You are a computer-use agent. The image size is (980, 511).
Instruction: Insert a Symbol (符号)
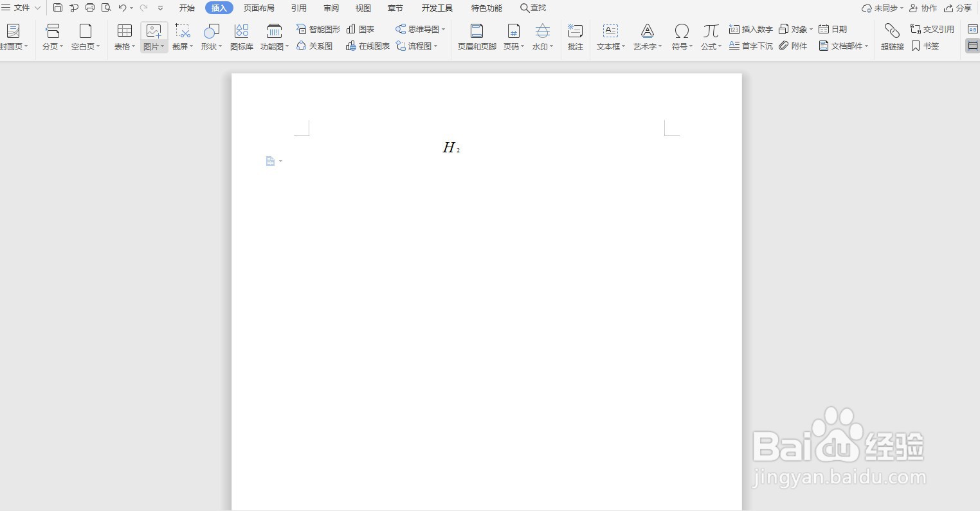click(x=682, y=37)
